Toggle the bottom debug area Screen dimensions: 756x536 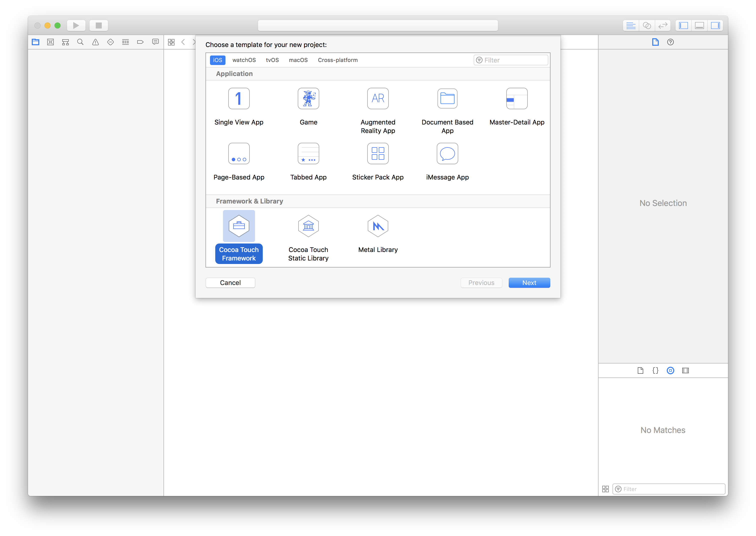[699, 25]
